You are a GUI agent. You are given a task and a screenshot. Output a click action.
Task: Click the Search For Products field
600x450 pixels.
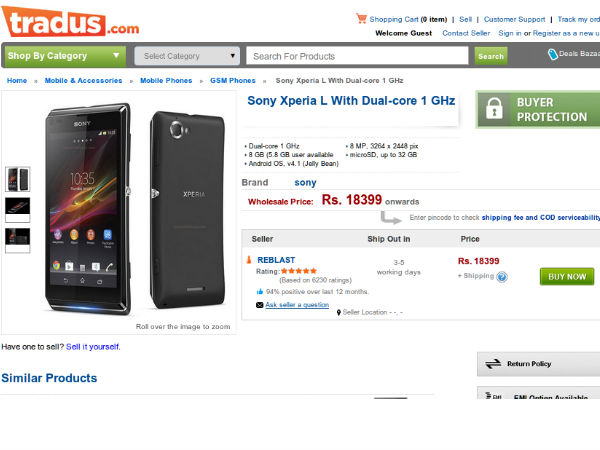358,56
